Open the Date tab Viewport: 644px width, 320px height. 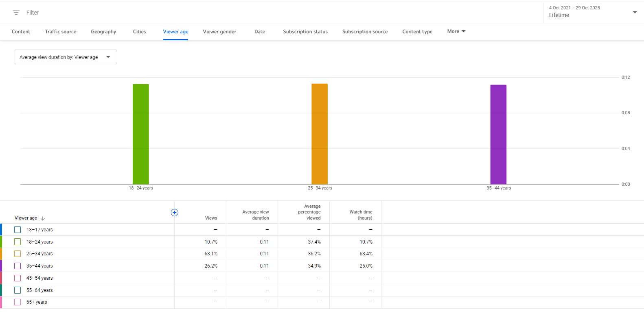tap(260, 32)
